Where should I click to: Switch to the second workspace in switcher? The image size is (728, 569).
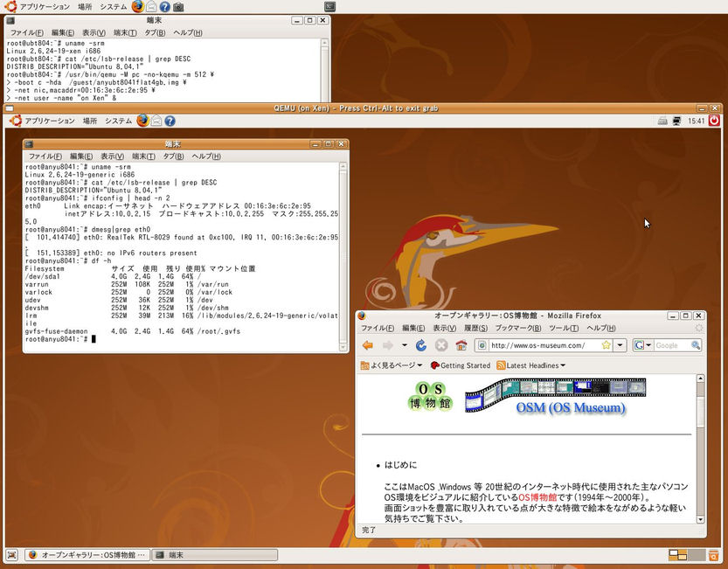[697, 555]
